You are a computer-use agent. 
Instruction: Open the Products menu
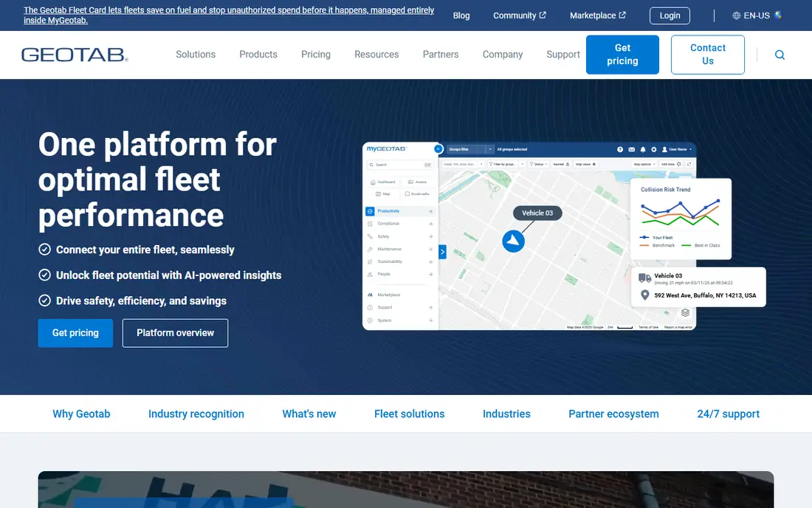[258, 55]
